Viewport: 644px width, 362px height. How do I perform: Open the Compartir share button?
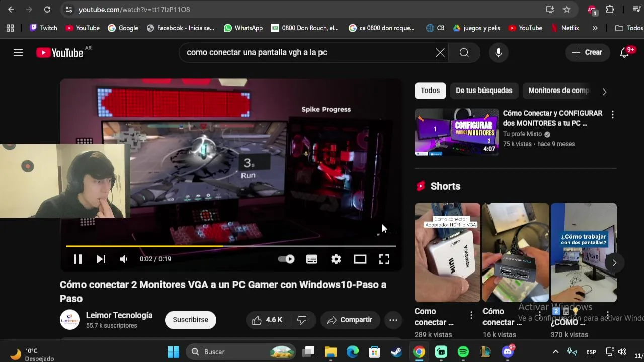[350, 320]
